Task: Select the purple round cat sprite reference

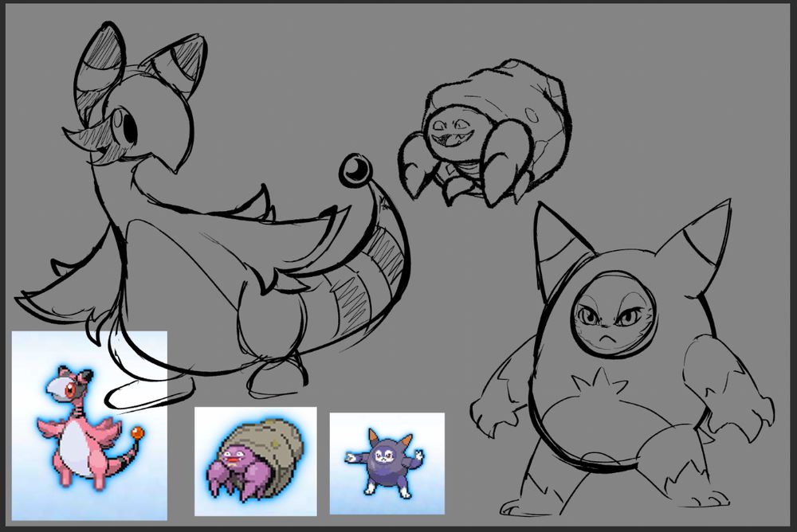Action: [x=387, y=464]
